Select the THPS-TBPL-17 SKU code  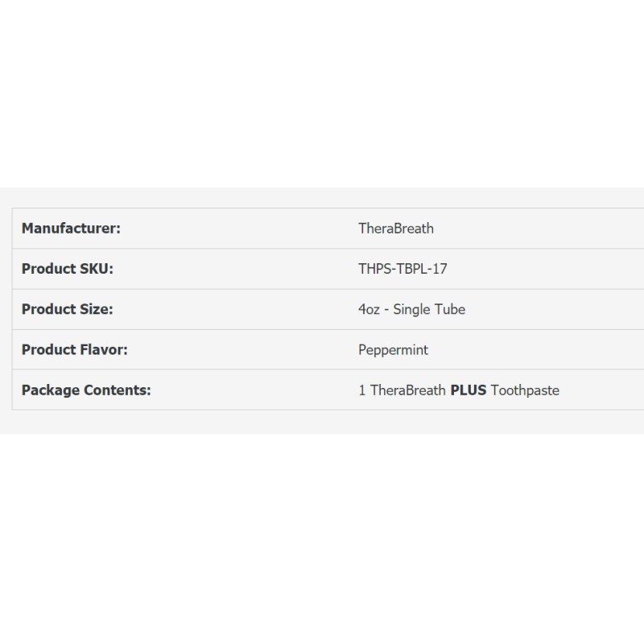402,269
